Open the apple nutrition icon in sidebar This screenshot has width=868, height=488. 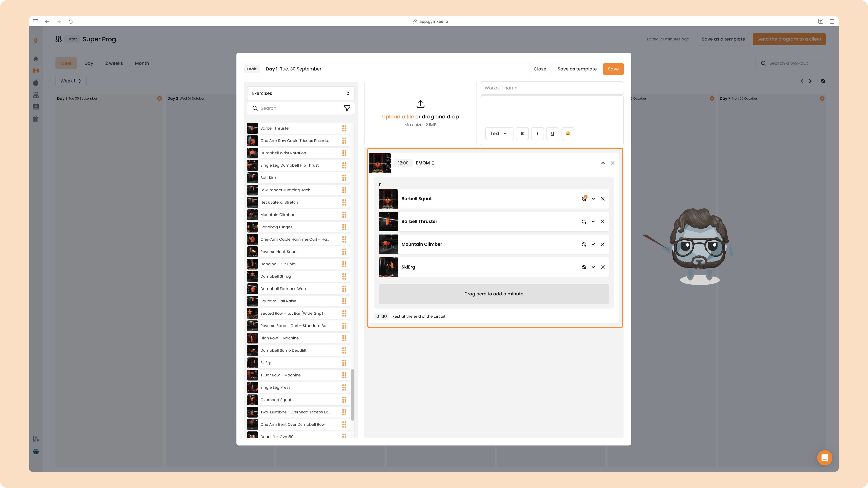click(36, 83)
